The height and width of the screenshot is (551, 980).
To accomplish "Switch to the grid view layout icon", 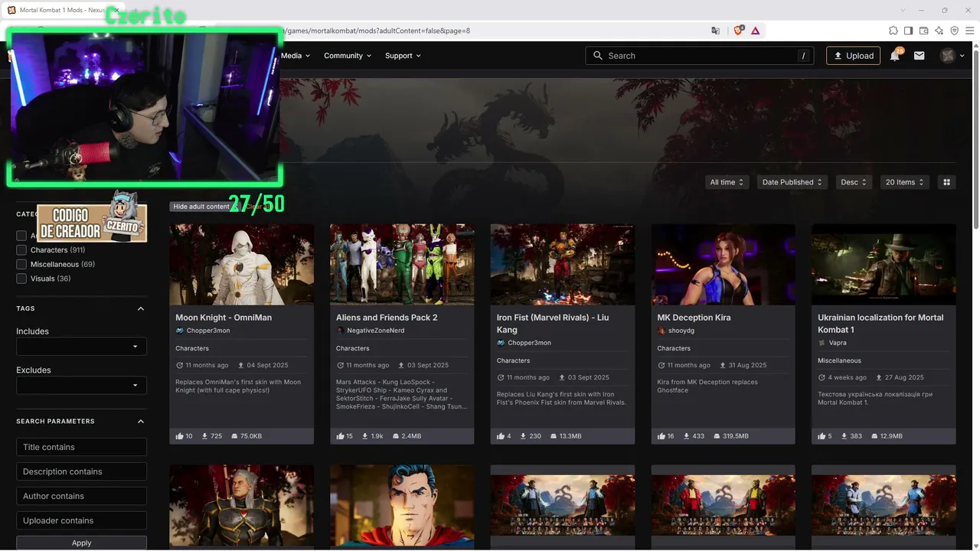I will [947, 182].
